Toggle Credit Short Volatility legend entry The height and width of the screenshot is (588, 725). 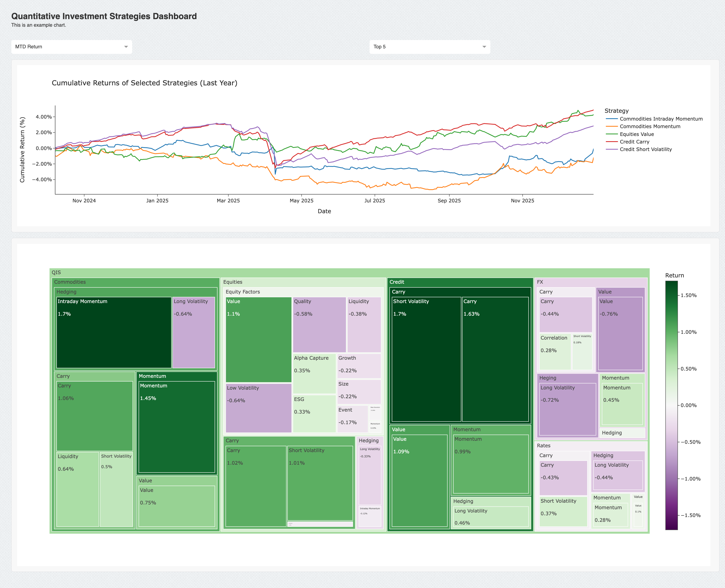[x=645, y=149]
